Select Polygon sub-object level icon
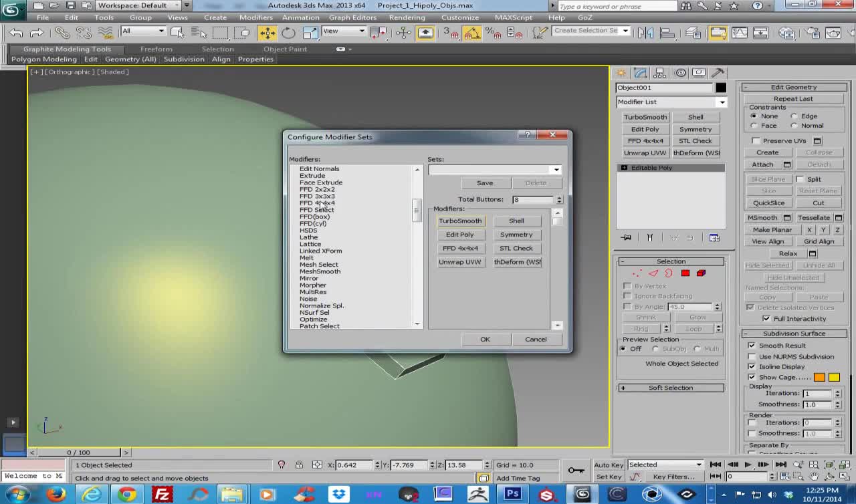The width and height of the screenshot is (856, 504). coord(685,273)
